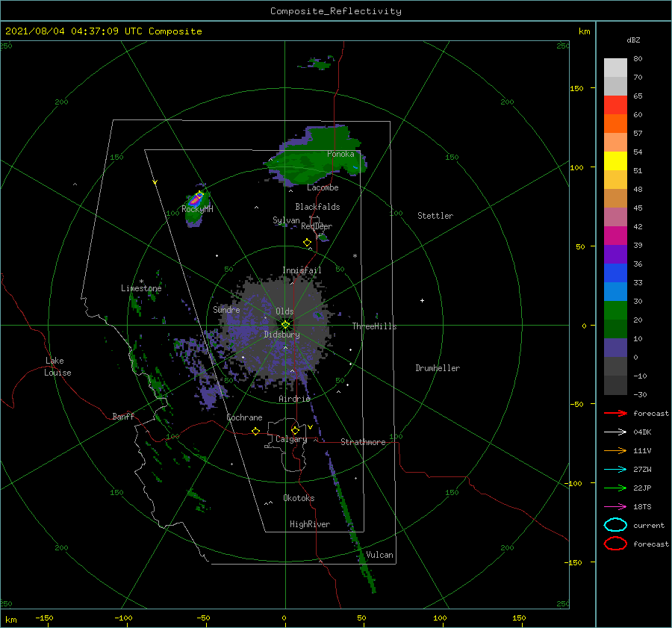This screenshot has width=672, height=628.
Task: Select the pink 42–45 dBZ swatch
Action: click(615, 217)
